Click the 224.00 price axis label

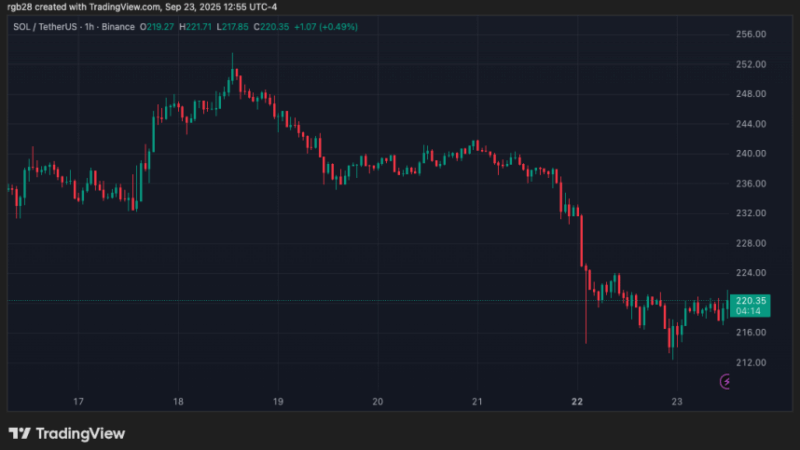pos(751,273)
